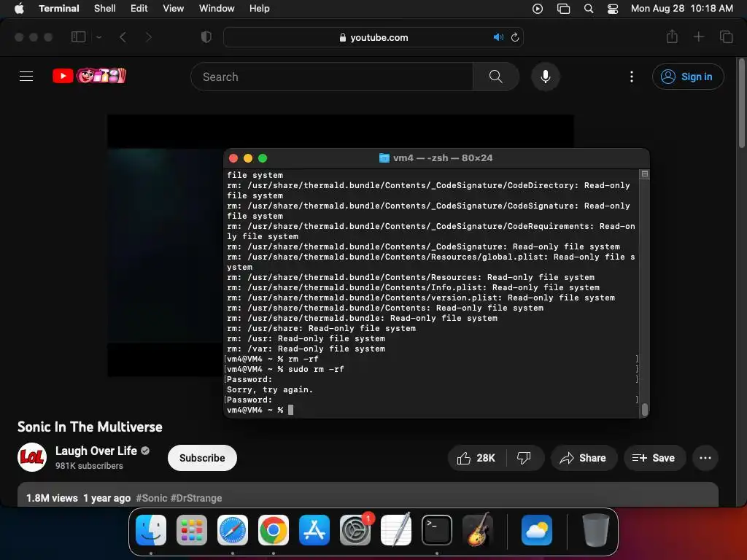Dislike the video
The image size is (747, 560).
click(x=524, y=458)
